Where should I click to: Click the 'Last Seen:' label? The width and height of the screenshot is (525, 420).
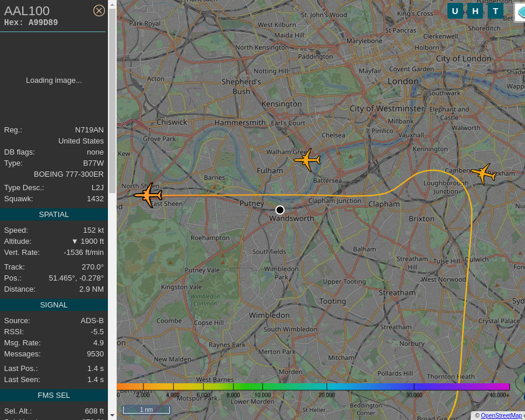point(22,380)
